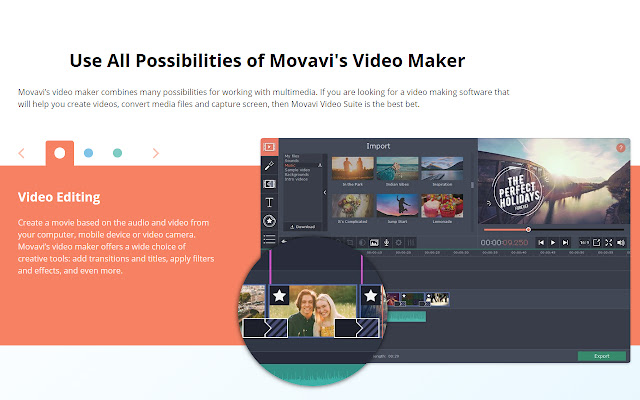Switch preview to full screen
The height and width of the screenshot is (400, 640).
(609, 242)
